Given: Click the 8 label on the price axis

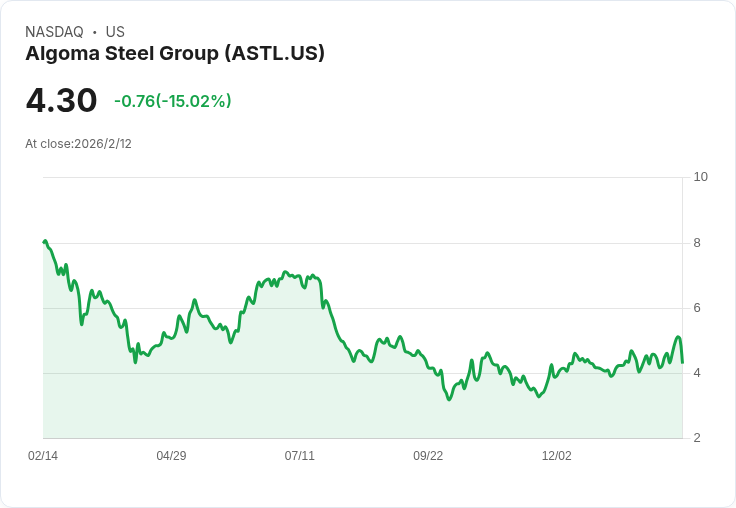Looking at the screenshot, I should [698, 243].
